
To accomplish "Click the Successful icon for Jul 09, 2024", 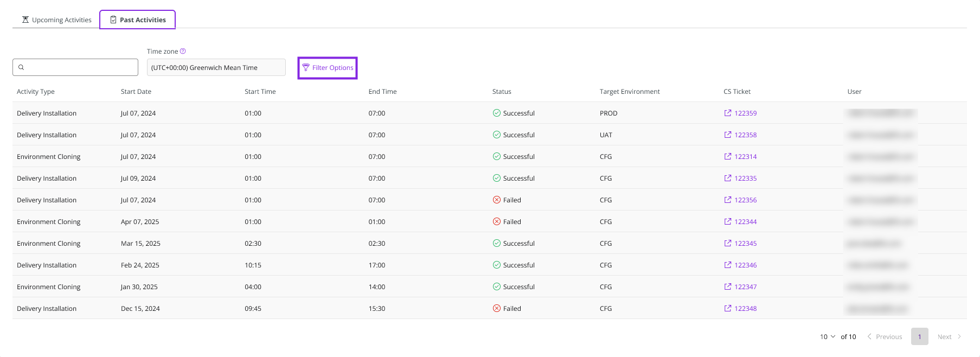I will click(496, 178).
